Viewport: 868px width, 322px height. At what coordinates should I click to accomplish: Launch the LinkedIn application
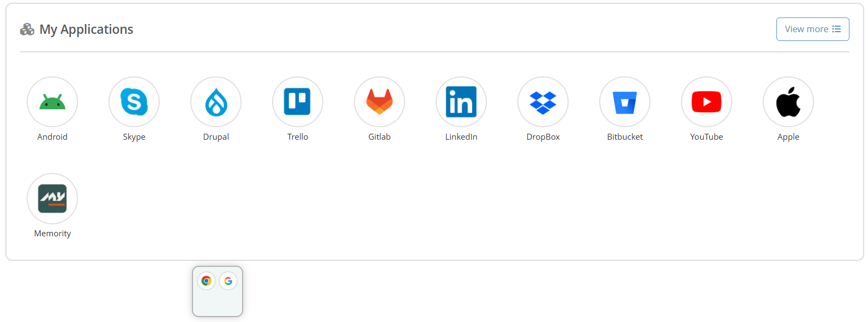(461, 102)
